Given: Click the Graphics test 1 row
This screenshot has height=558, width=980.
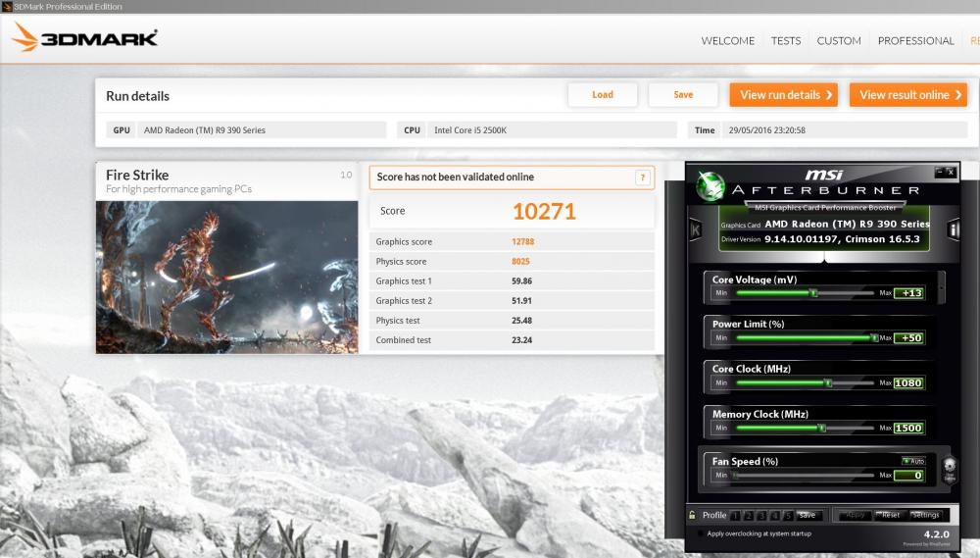Looking at the screenshot, I should (x=512, y=280).
